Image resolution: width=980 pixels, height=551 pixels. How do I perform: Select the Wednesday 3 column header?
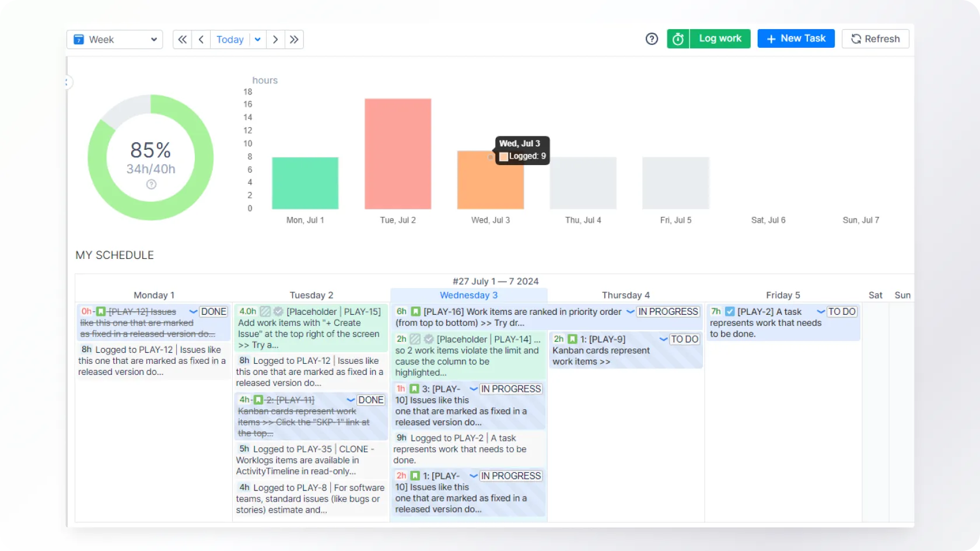(x=468, y=295)
